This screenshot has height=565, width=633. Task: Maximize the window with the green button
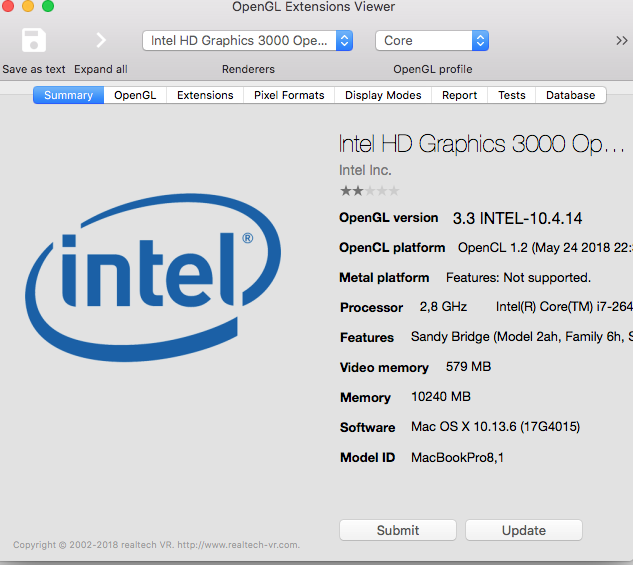[48, 6]
